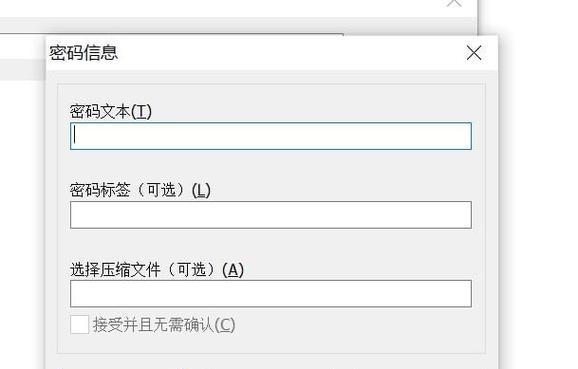The width and height of the screenshot is (578, 369).
Task: Close the background window behind the dialog
Action: tap(454, 3)
